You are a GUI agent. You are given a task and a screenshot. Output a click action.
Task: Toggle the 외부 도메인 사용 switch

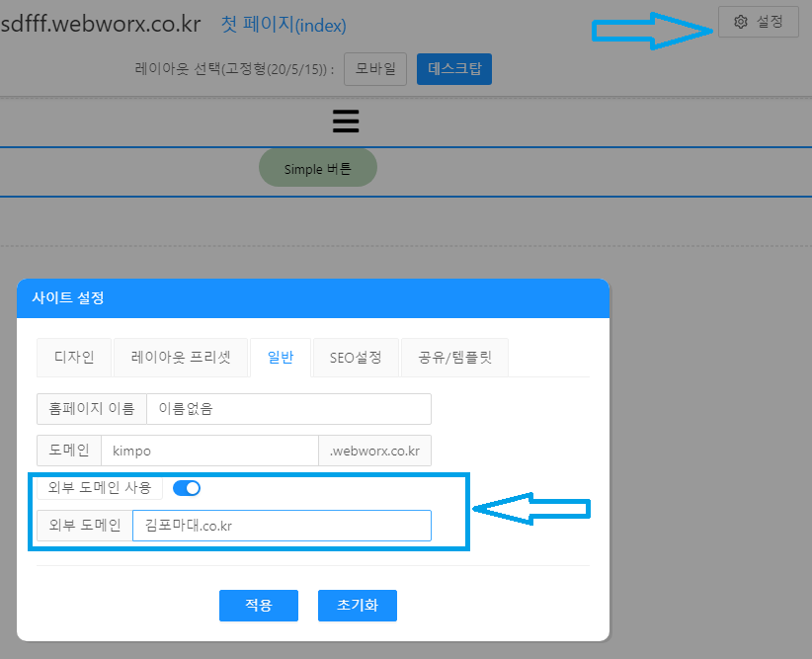pos(187,487)
